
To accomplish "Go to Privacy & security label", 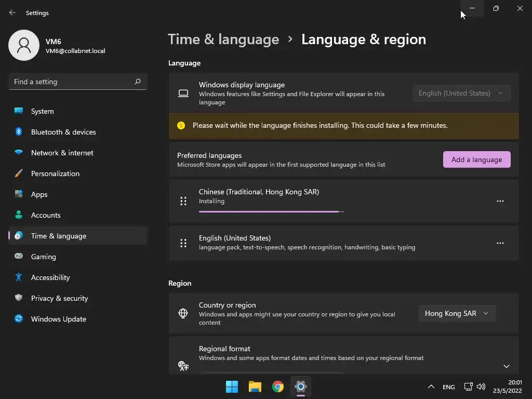I will point(59,298).
